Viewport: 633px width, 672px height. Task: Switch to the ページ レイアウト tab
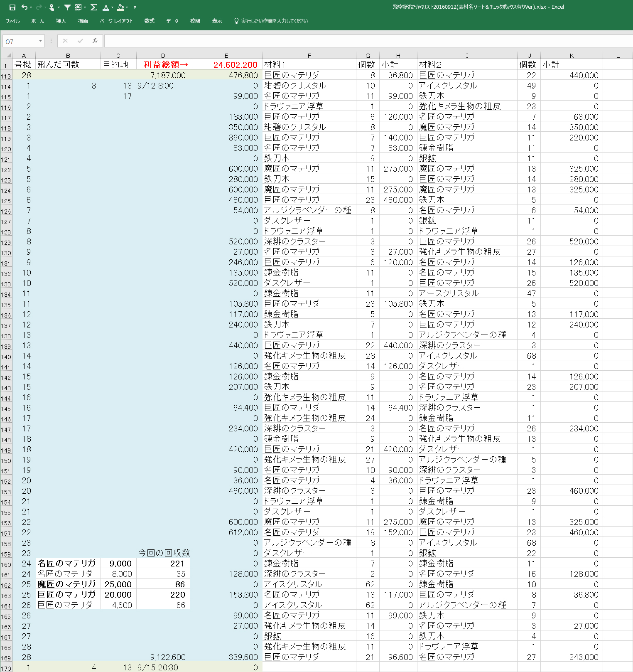pyautogui.click(x=116, y=21)
